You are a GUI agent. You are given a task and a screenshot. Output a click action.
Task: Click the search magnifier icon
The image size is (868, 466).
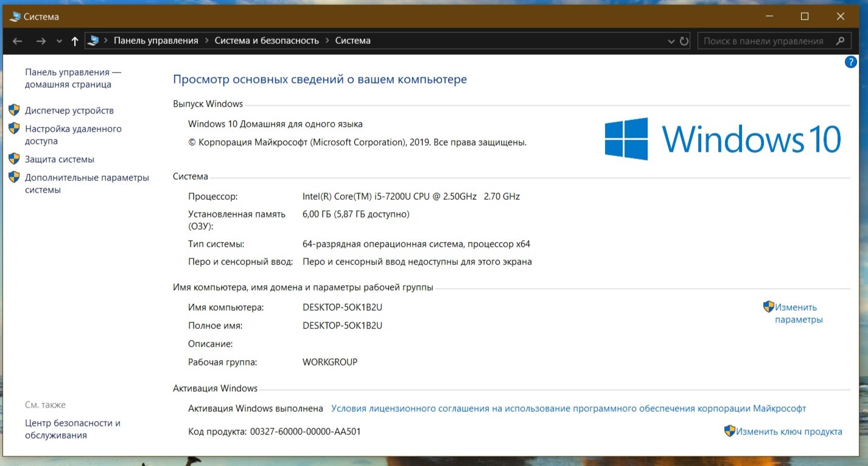tap(841, 41)
